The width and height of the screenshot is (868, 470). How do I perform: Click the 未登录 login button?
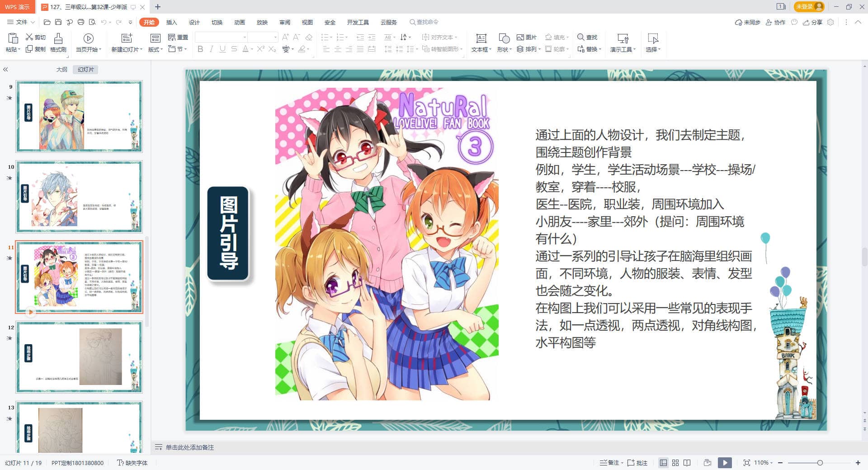click(x=809, y=7)
